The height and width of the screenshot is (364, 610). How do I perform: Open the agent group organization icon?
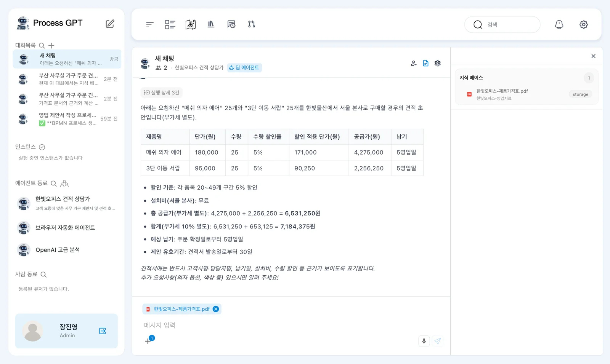tap(64, 184)
